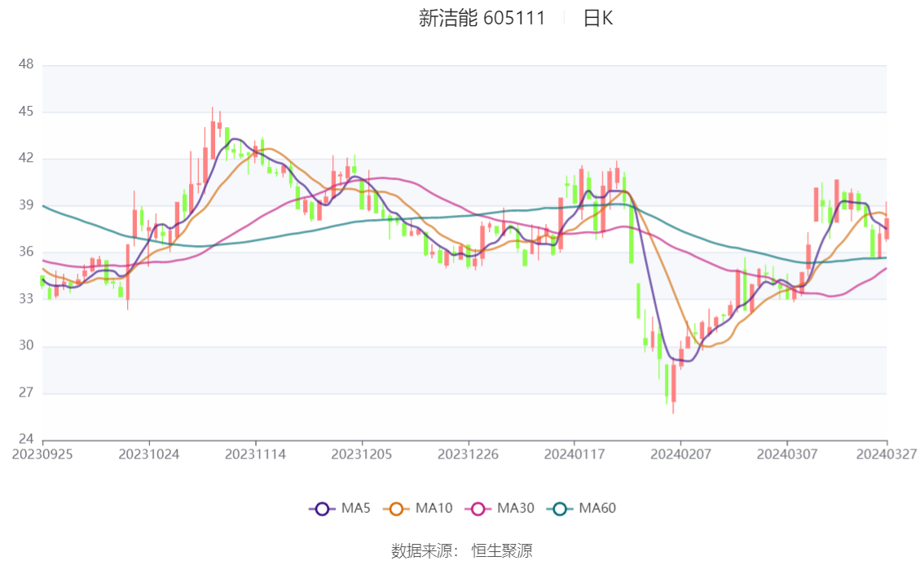Screen dimensions: 924x561
Task: Disable MA60 line via its legend text
Action: [x=597, y=509]
